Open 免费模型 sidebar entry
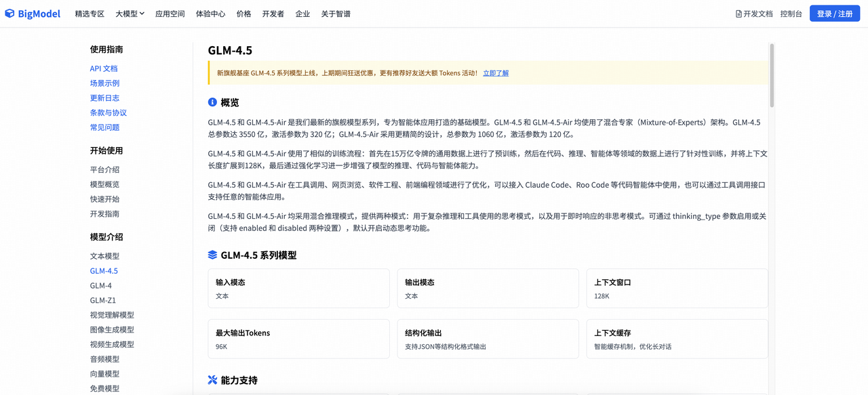 click(x=105, y=389)
